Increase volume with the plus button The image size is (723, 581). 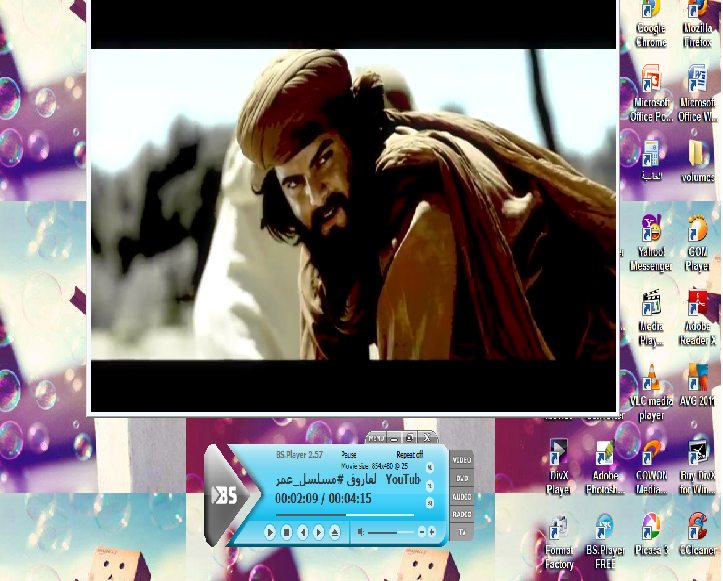pos(432,532)
